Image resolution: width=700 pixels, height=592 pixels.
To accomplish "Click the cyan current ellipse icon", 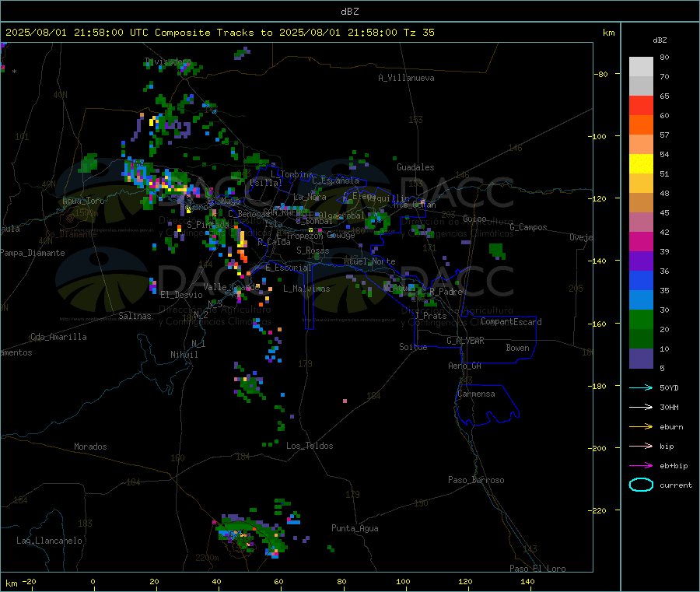I will click(641, 485).
